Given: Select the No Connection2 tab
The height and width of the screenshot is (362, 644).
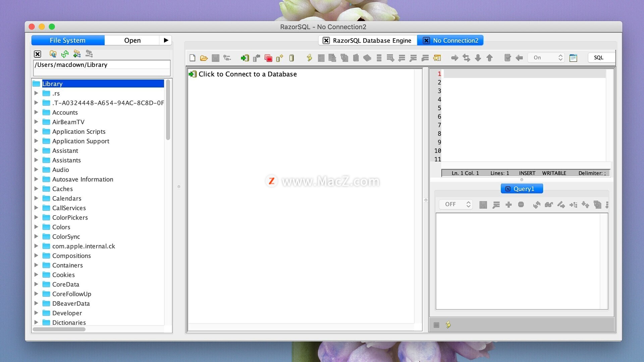Looking at the screenshot, I should point(450,41).
